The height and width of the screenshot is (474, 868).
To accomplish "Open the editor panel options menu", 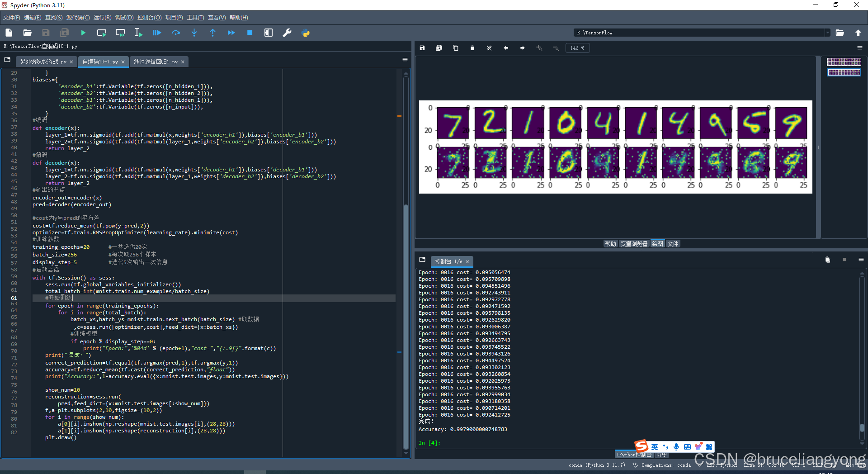I will (x=405, y=59).
